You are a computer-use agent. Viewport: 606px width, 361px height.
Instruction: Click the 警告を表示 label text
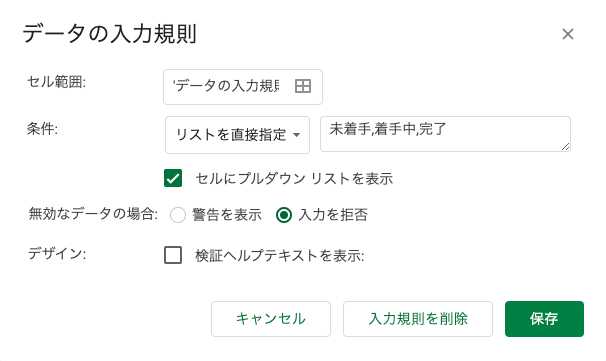(x=227, y=215)
